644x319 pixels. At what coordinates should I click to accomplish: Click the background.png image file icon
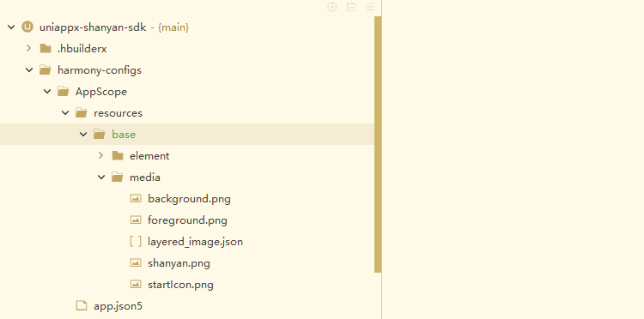(136, 198)
